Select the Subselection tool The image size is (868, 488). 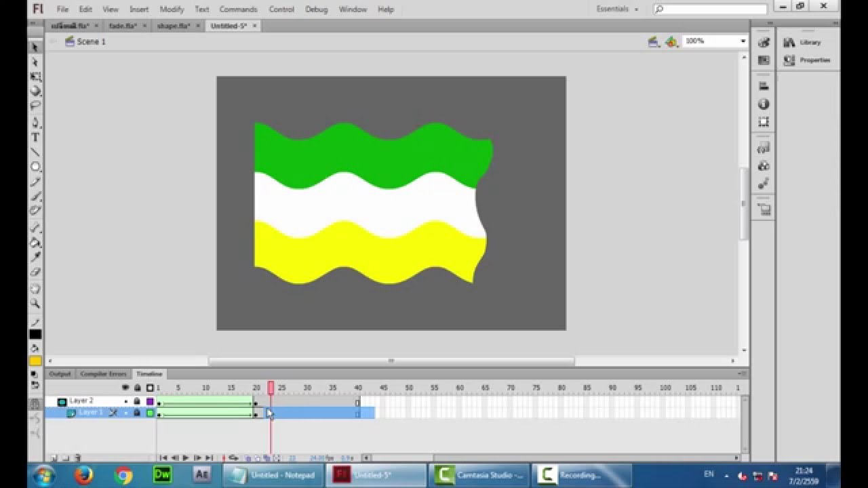click(35, 62)
